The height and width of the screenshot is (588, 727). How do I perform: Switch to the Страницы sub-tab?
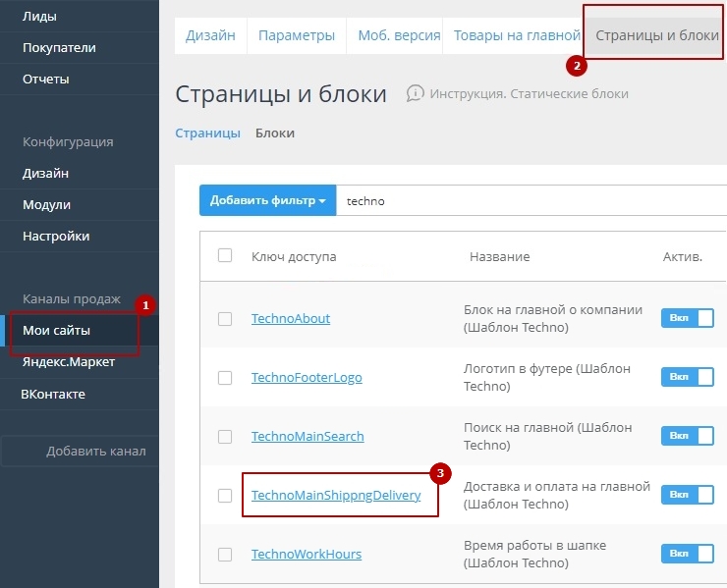[x=207, y=133]
